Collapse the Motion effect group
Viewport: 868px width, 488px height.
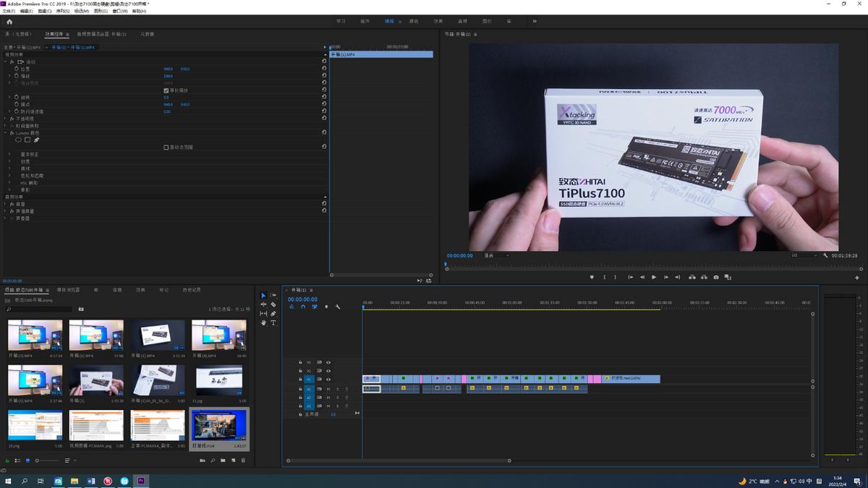pos(6,62)
